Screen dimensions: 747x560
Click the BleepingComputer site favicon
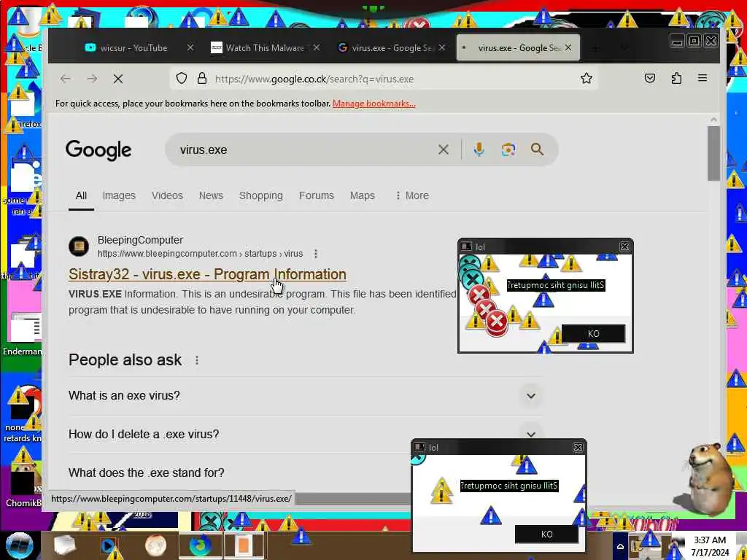[x=79, y=246]
